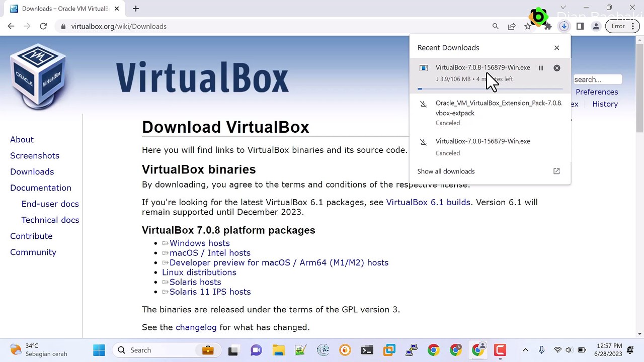Open the VirtualBox 6.1 builds link

point(428,202)
